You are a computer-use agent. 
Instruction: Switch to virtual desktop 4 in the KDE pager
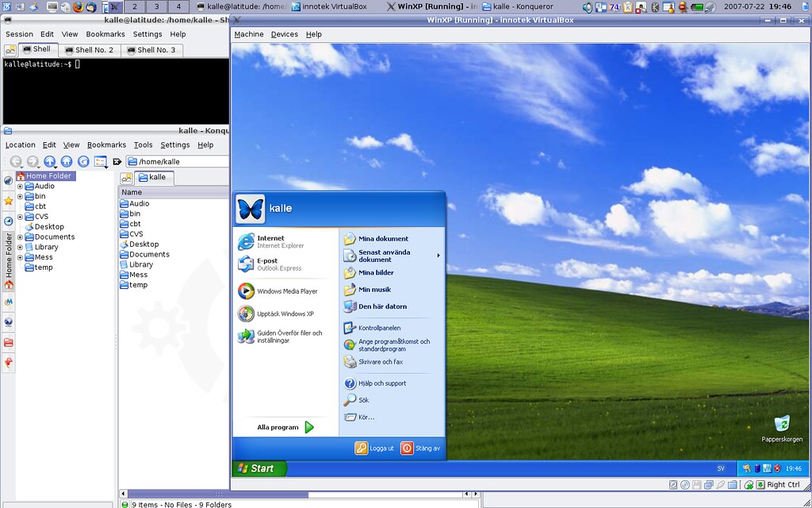(178, 6)
